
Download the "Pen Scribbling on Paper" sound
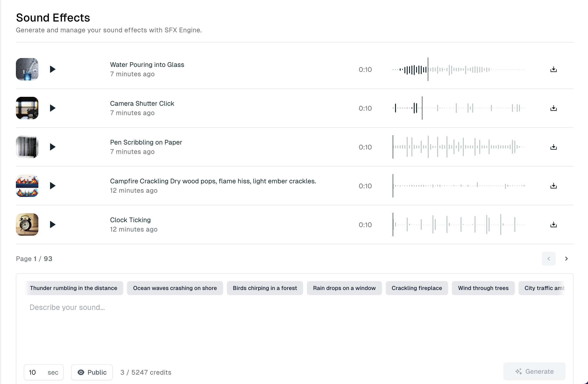pos(553,147)
